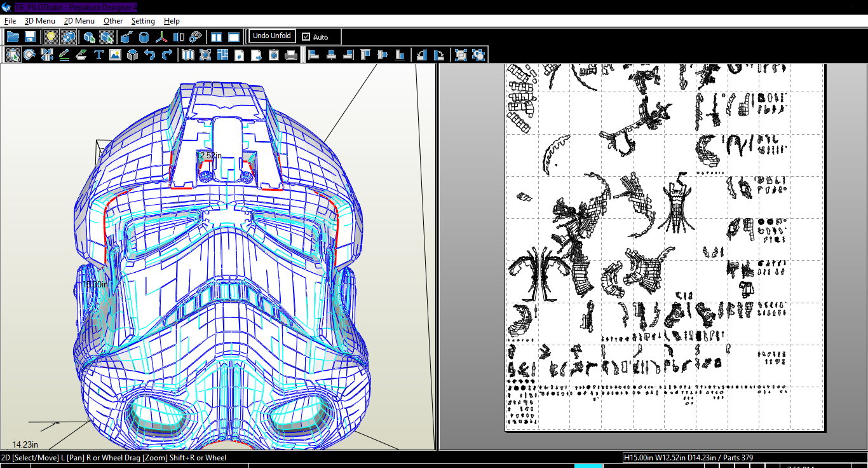Switch to single-pane window layout
The width and height of the screenshot is (868, 468).
pos(234,37)
